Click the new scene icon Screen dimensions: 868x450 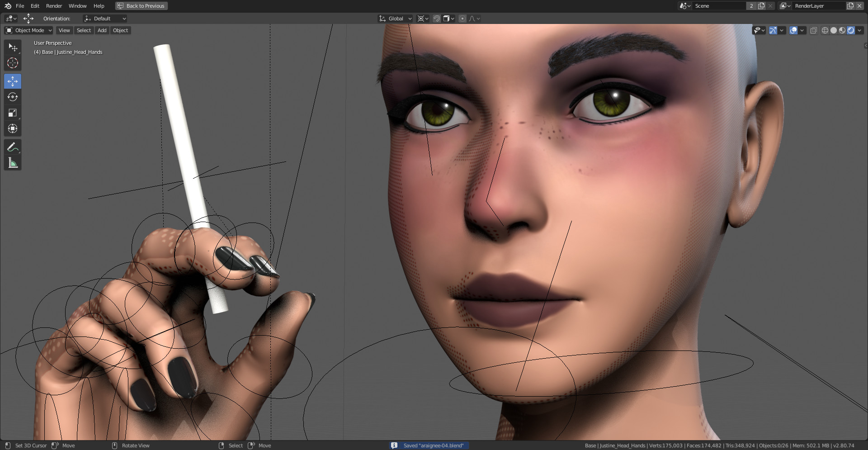pos(761,6)
